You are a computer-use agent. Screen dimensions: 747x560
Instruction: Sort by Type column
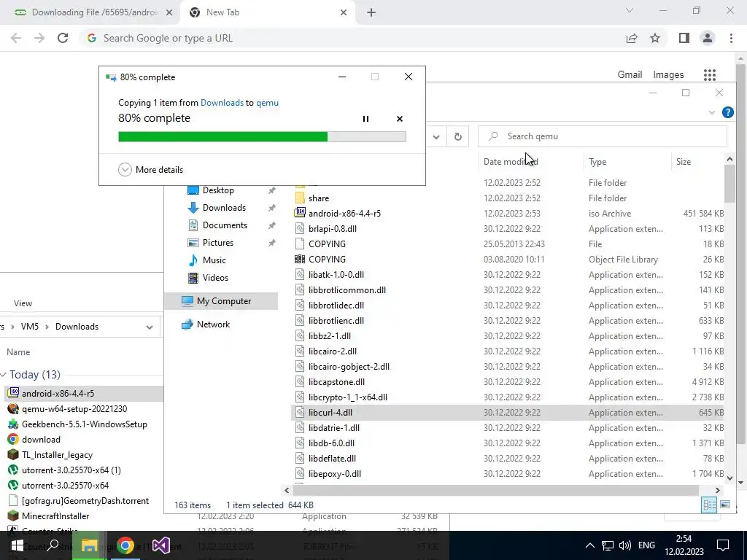click(x=627, y=162)
